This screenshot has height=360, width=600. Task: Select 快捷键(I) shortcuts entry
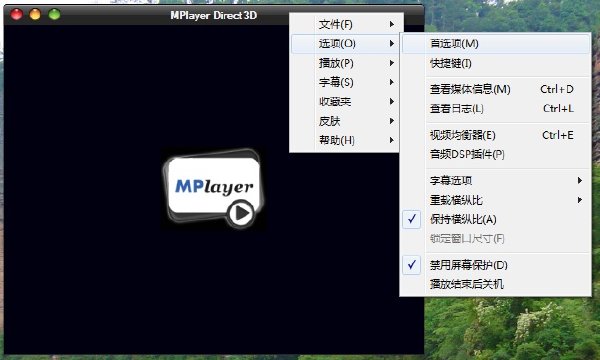[x=496, y=63]
